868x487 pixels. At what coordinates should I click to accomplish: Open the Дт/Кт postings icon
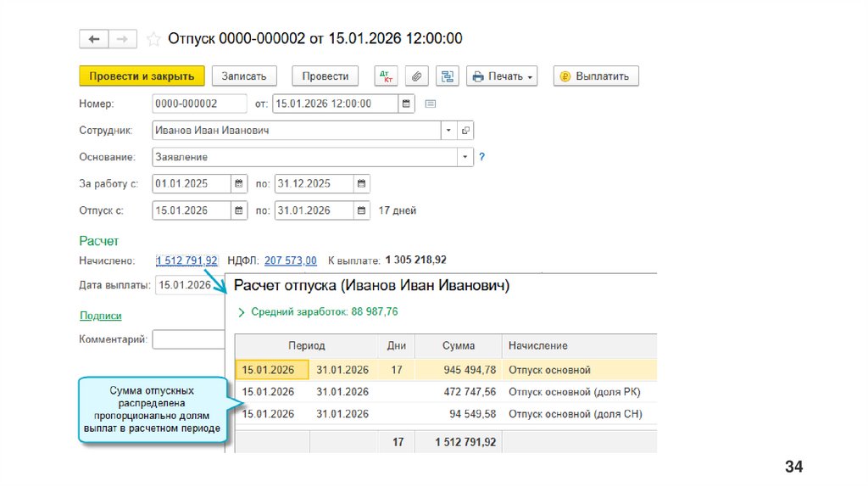[386, 76]
